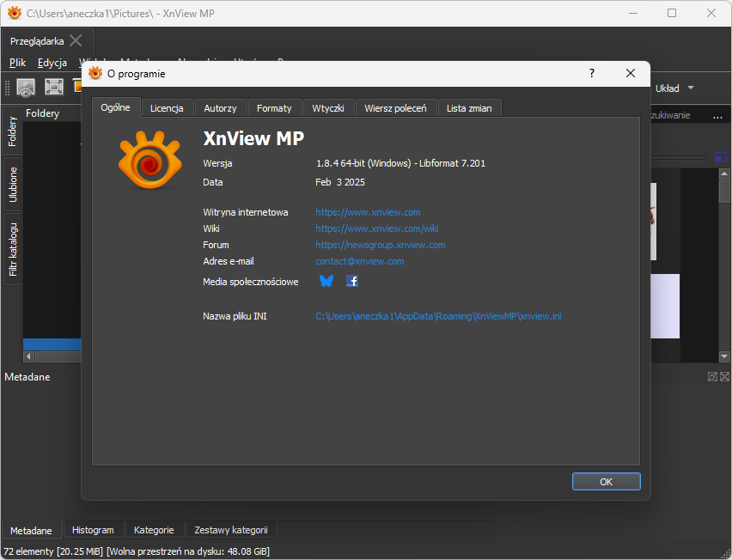The height and width of the screenshot is (560, 732).
Task: Switch to the Zestawy kategorii tab
Action: [231, 530]
